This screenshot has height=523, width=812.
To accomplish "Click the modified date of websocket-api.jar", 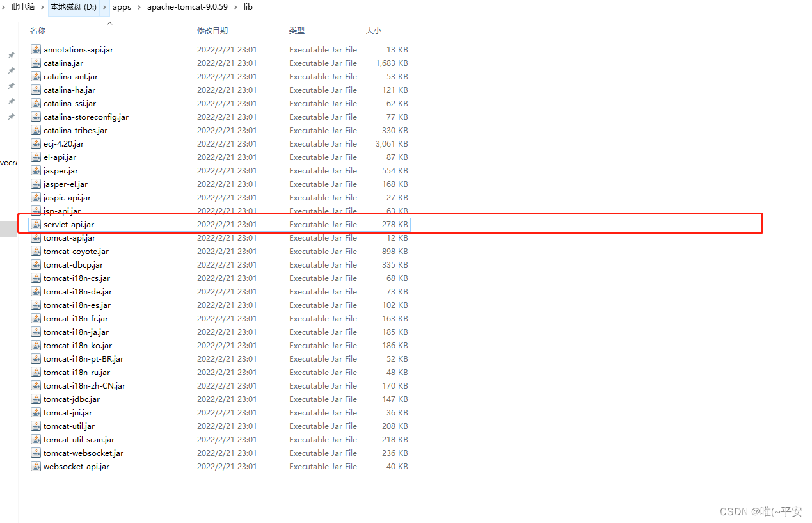I will (x=227, y=467).
